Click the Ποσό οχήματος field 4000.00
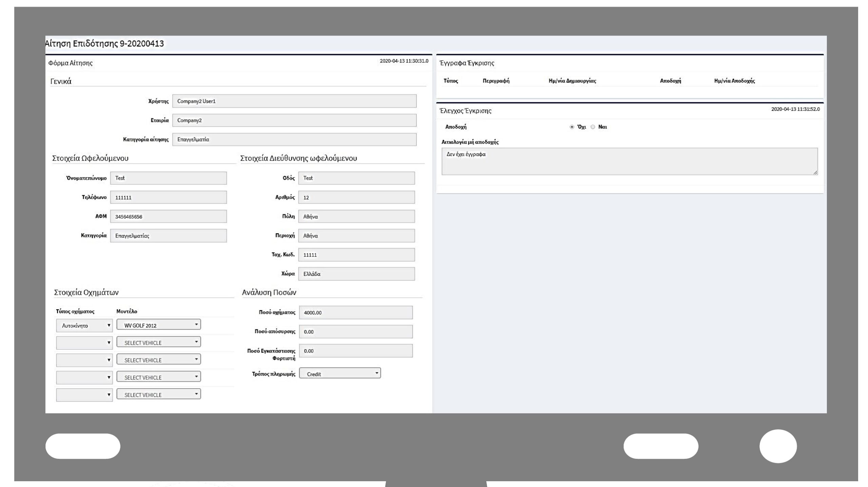This screenshot has height=487, width=868. point(356,313)
